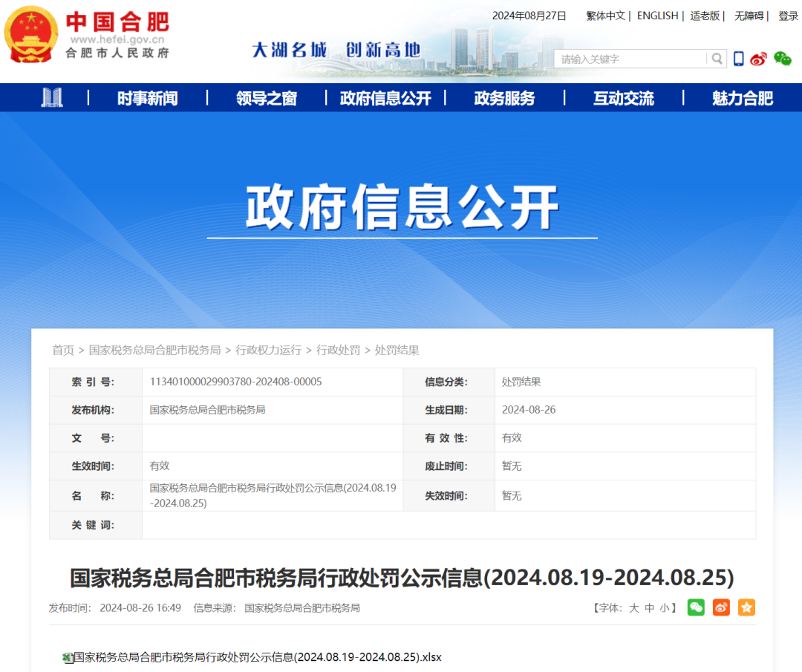Click the 失效时间 value 暂无
This screenshot has width=802, height=672.
512,496
